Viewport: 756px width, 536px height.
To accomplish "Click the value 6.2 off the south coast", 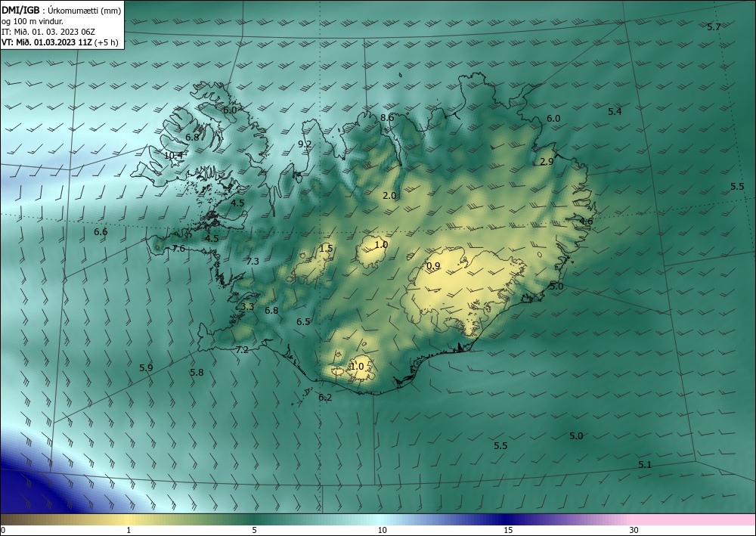I will pos(325,398).
